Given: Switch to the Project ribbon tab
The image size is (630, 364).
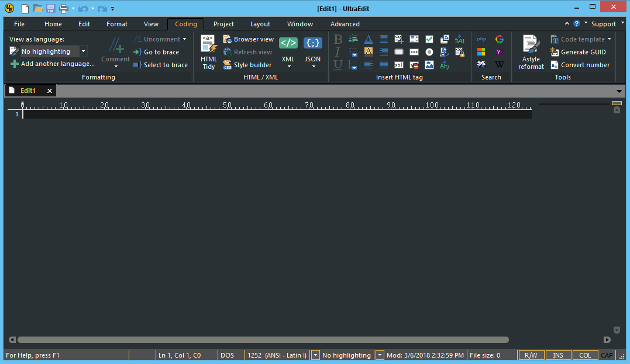Looking at the screenshot, I should [224, 24].
